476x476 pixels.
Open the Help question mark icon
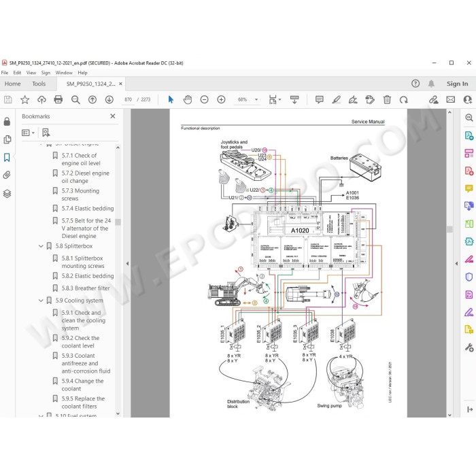(415, 84)
